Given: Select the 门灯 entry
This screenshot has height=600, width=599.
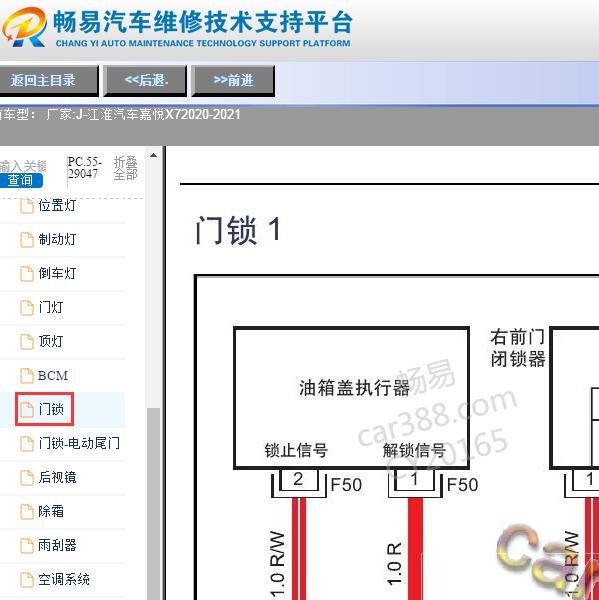Looking at the screenshot, I should click(51, 307).
